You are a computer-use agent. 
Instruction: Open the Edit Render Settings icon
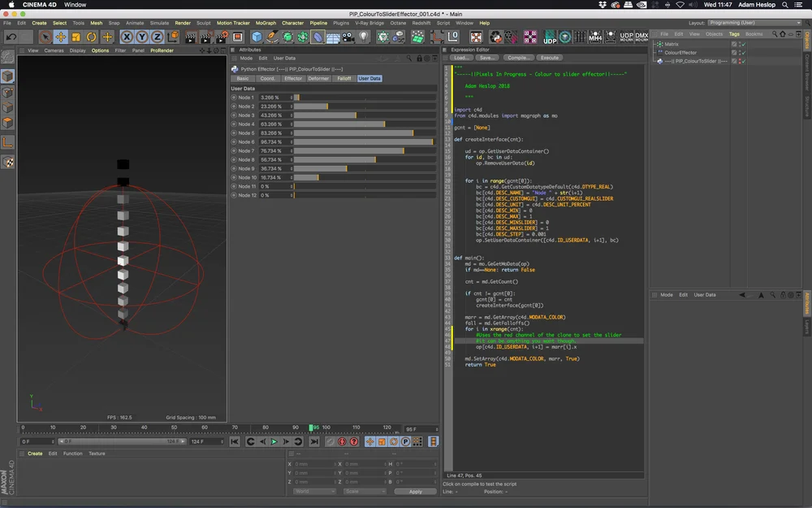click(222, 37)
